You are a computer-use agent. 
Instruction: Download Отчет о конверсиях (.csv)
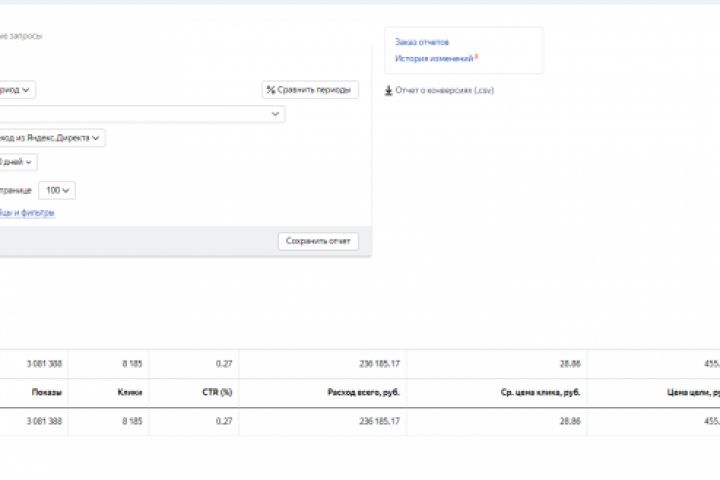(444, 91)
